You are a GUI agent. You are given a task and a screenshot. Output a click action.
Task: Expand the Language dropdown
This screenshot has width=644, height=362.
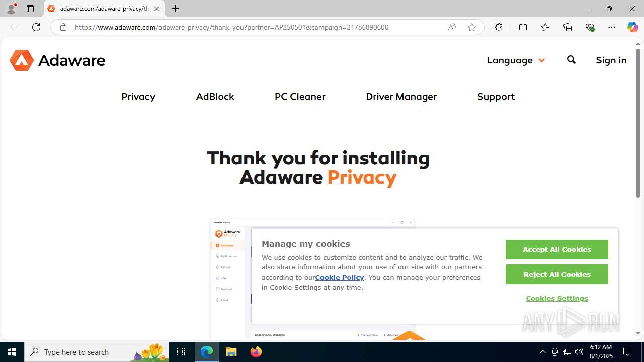pyautogui.click(x=516, y=60)
